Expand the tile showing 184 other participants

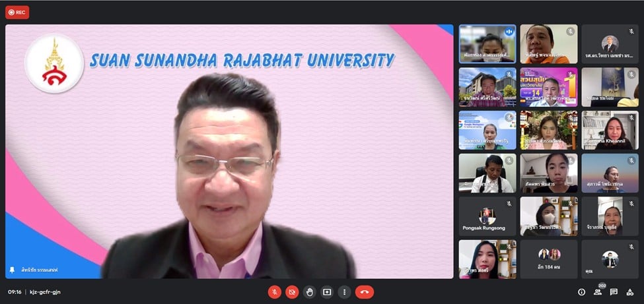[x=548, y=258]
